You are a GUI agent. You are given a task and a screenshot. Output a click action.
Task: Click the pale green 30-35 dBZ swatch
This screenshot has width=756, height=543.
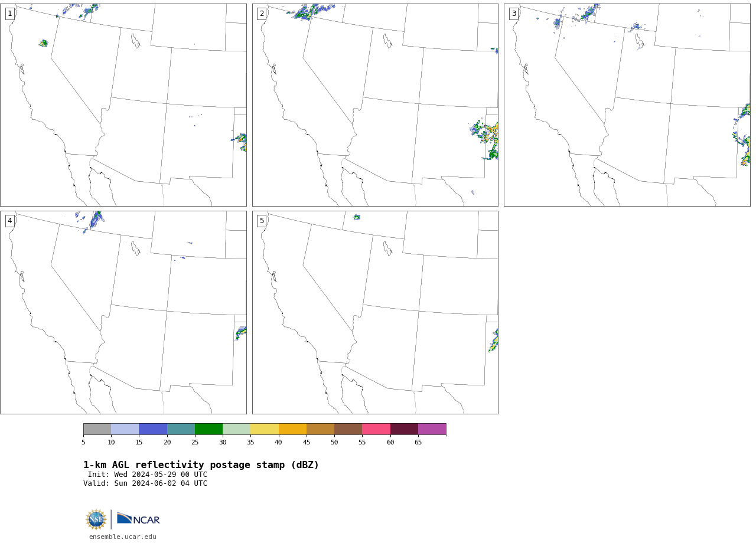[237, 429]
